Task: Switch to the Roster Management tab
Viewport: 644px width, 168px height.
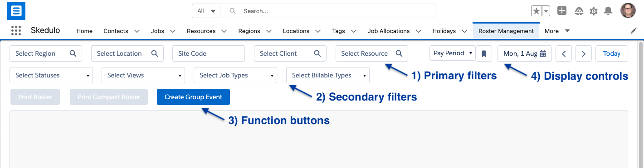Action: point(506,31)
